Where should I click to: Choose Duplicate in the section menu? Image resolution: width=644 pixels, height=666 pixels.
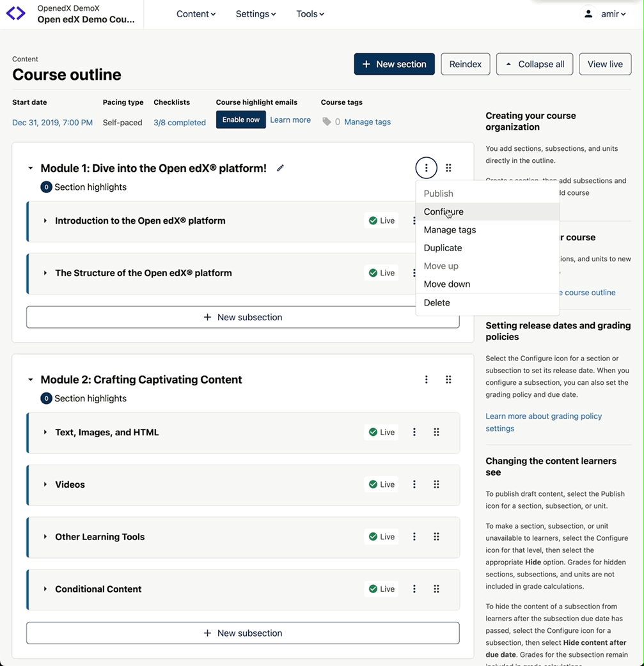pyautogui.click(x=443, y=248)
